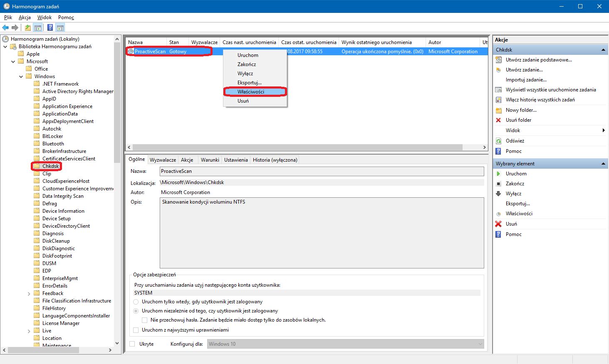
Task: Click the green Uruchom play icon
Action: point(498,174)
